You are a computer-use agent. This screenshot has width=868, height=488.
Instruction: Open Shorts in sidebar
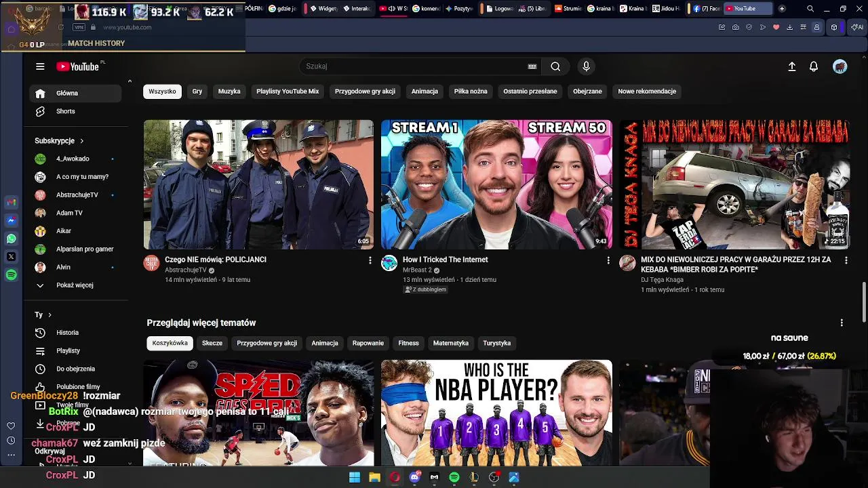75,111
